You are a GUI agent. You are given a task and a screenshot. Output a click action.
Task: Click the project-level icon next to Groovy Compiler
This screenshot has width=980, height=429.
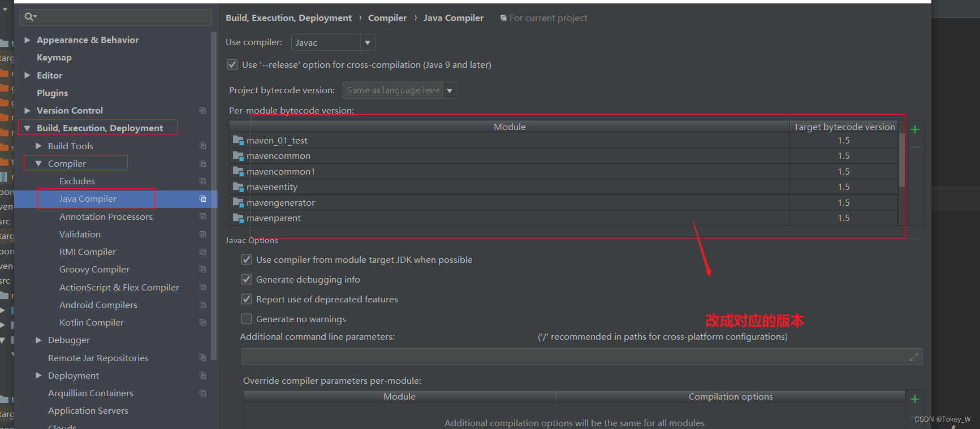click(202, 270)
